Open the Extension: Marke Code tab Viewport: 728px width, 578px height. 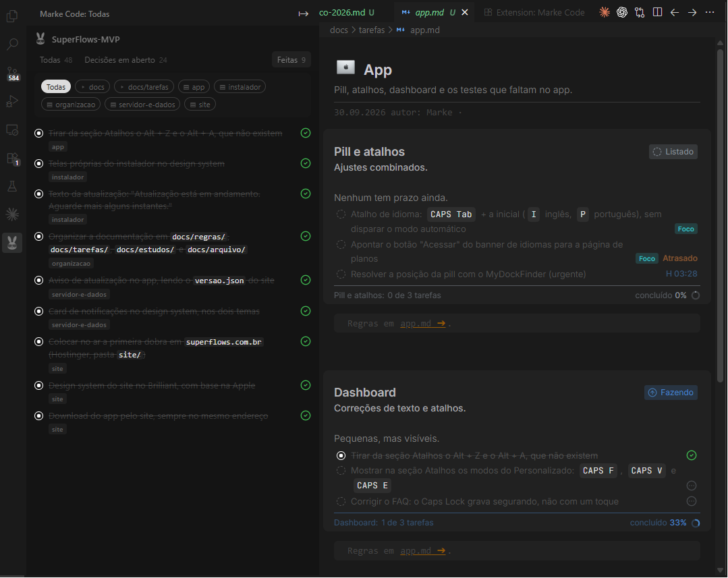pyautogui.click(x=534, y=13)
